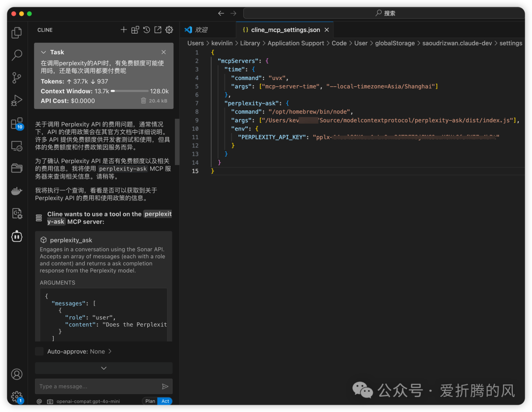This screenshot has width=532, height=412.
Task: Switch to the 欢迎 tab
Action: click(x=197, y=30)
